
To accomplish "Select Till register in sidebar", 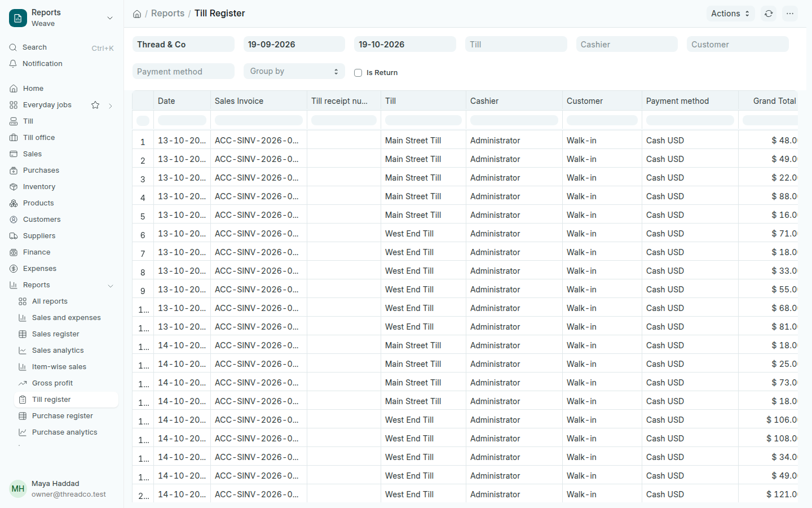I will tap(66, 400).
